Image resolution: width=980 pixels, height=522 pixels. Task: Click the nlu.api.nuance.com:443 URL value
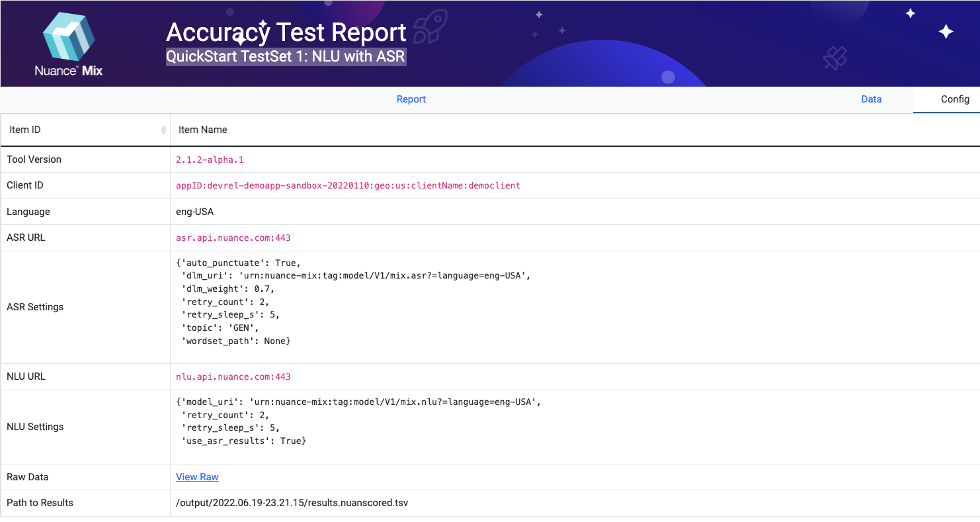pos(233,376)
